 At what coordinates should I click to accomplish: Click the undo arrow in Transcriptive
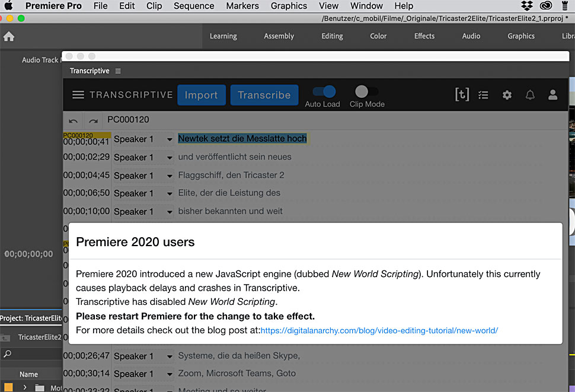tap(73, 120)
